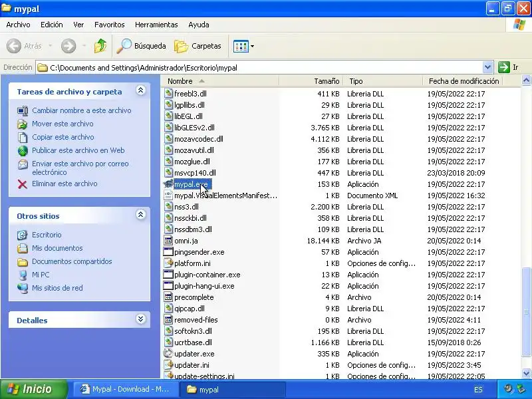
Task: Click Mover este archivo link
Action: pyautogui.click(x=63, y=124)
